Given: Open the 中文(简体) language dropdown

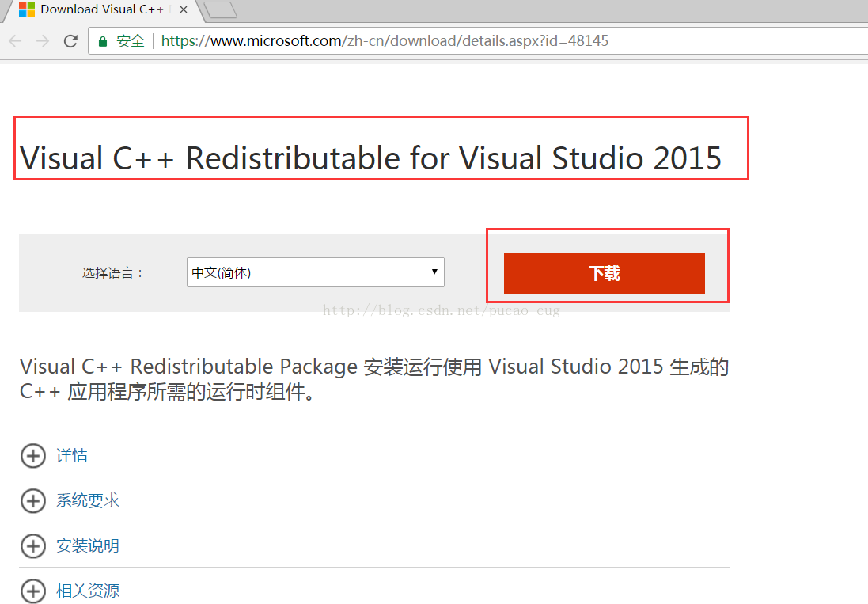Looking at the screenshot, I should point(316,272).
